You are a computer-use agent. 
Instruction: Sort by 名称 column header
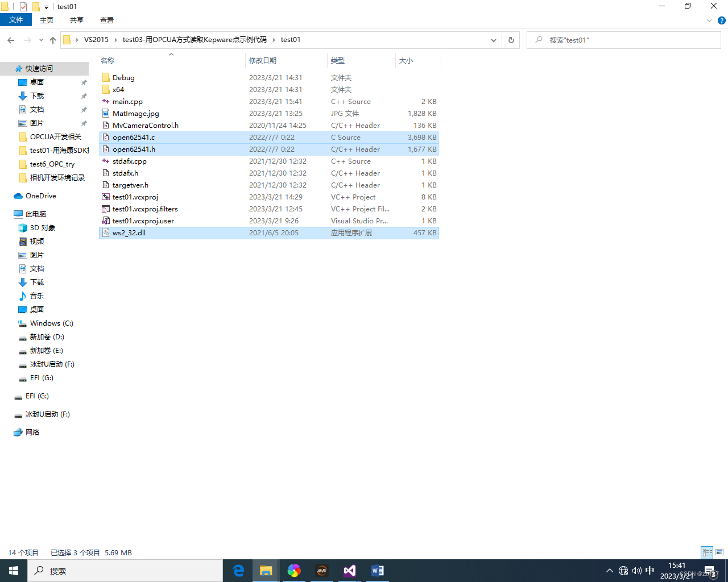coord(107,60)
